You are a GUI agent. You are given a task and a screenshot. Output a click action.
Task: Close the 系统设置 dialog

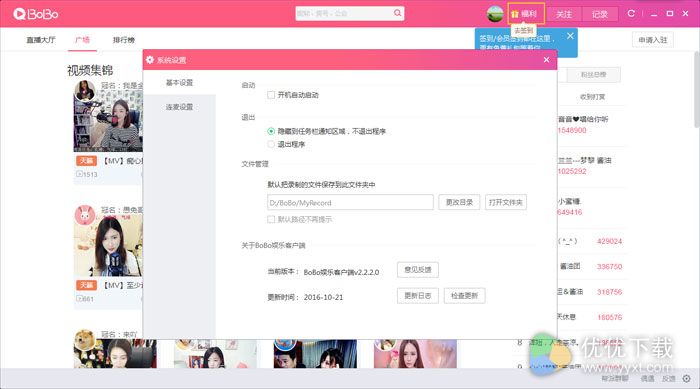click(546, 59)
